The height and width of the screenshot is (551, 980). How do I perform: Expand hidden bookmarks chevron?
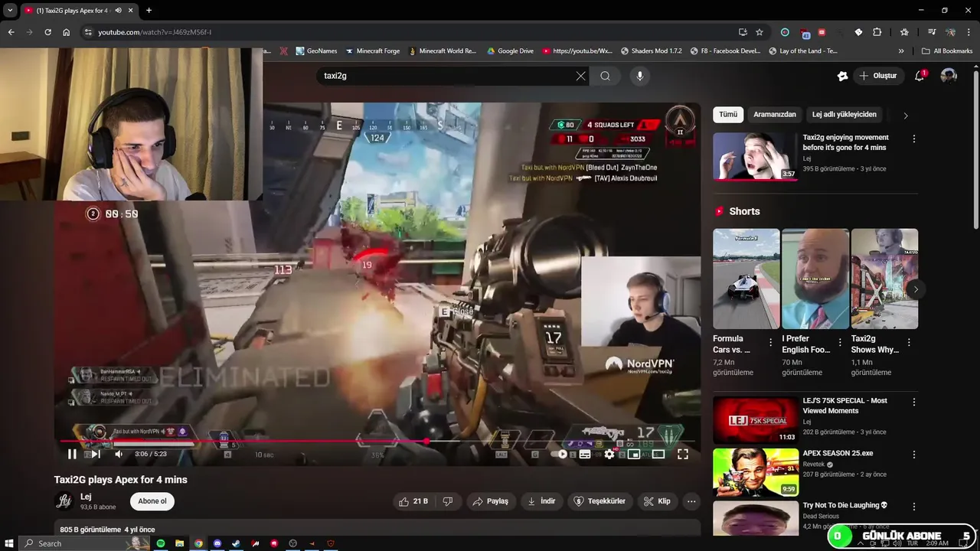click(x=901, y=51)
